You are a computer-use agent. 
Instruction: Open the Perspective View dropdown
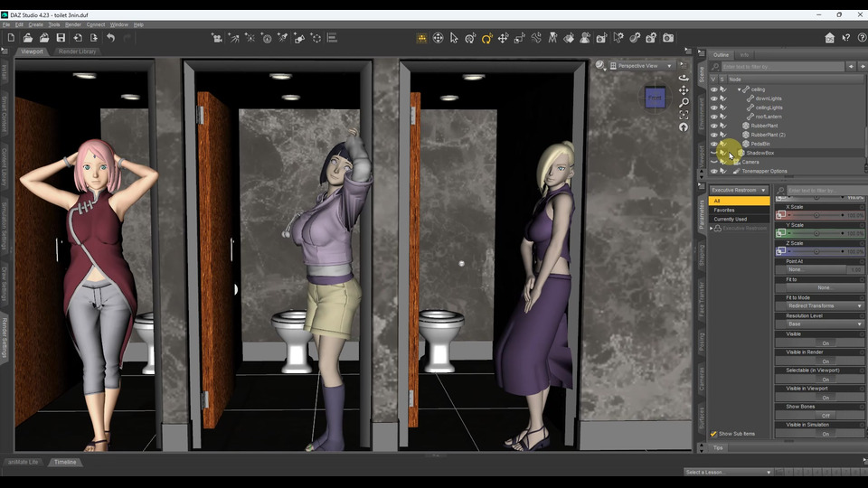click(645, 66)
